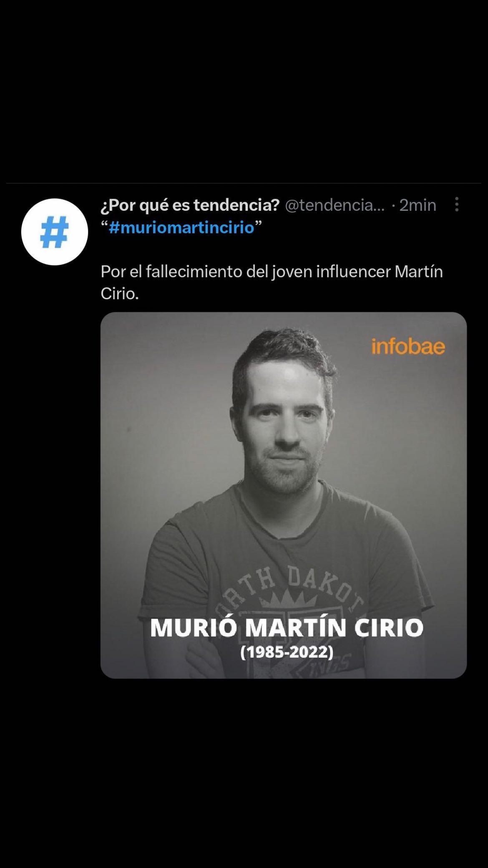This screenshot has width=488, height=868.
Task: Click the word Cirio. on the second text line
Action: [120, 293]
